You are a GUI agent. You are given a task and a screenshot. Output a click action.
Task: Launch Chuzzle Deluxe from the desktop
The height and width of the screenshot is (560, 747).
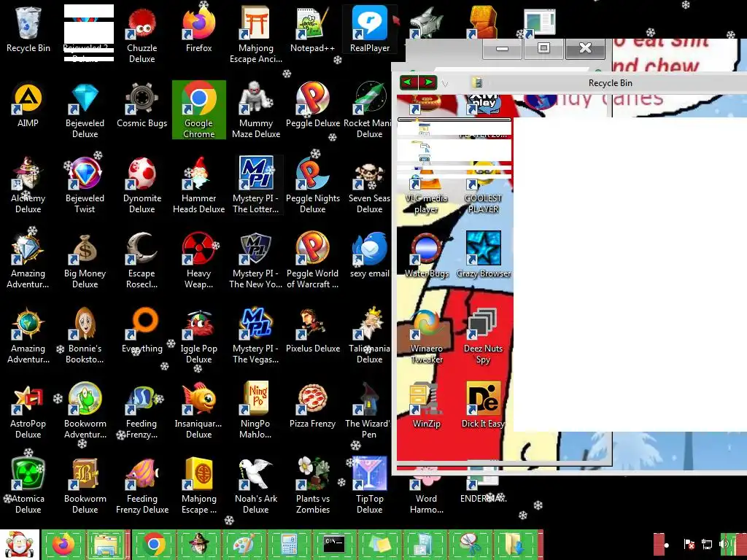pyautogui.click(x=142, y=35)
